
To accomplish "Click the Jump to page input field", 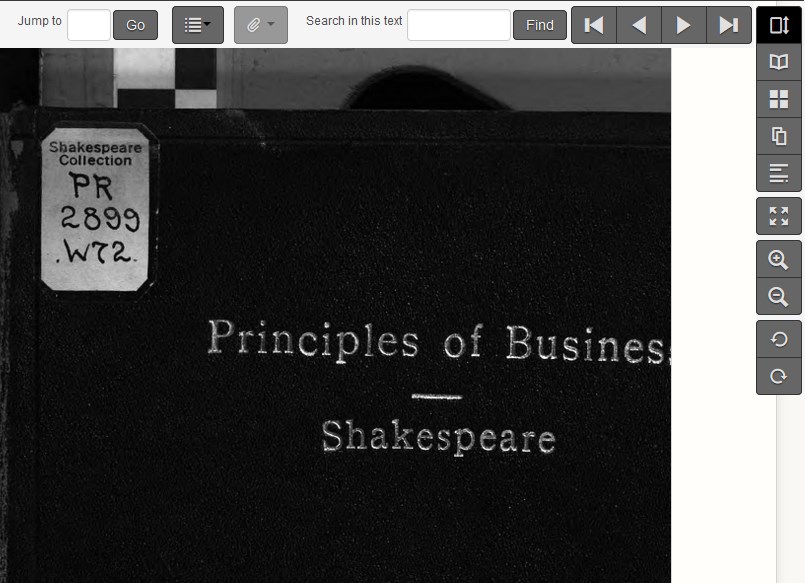I will pos(89,25).
